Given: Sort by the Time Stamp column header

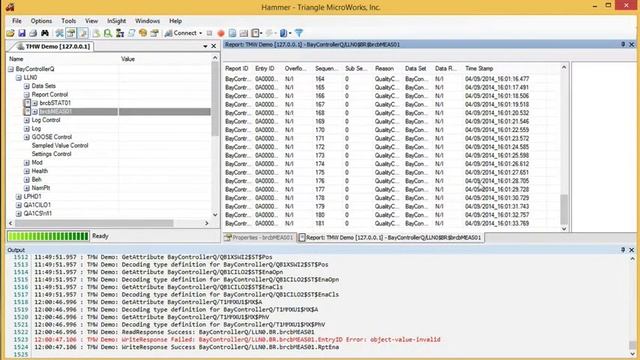Looking at the screenshot, I should (x=479, y=69).
